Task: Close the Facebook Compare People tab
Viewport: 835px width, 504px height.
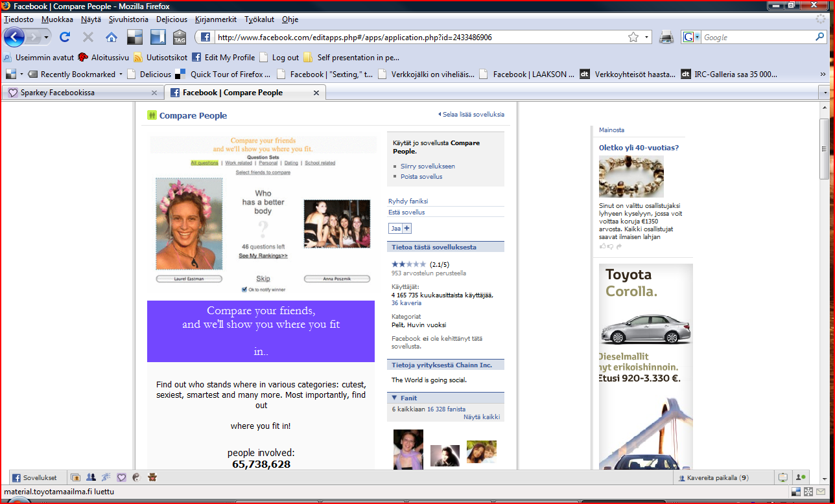Action: click(316, 93)
